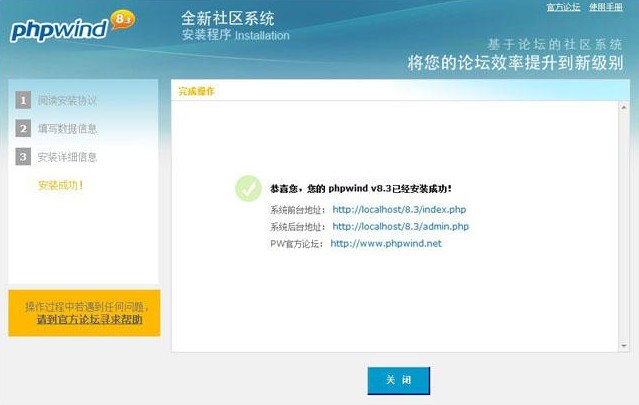
Task: Click the 将您的论坛效率提升到新级别 slogan
Action: point(515,63)
